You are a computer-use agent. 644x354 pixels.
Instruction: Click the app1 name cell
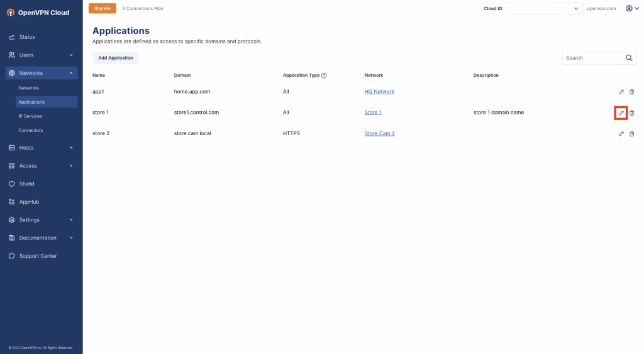(98, 92)
